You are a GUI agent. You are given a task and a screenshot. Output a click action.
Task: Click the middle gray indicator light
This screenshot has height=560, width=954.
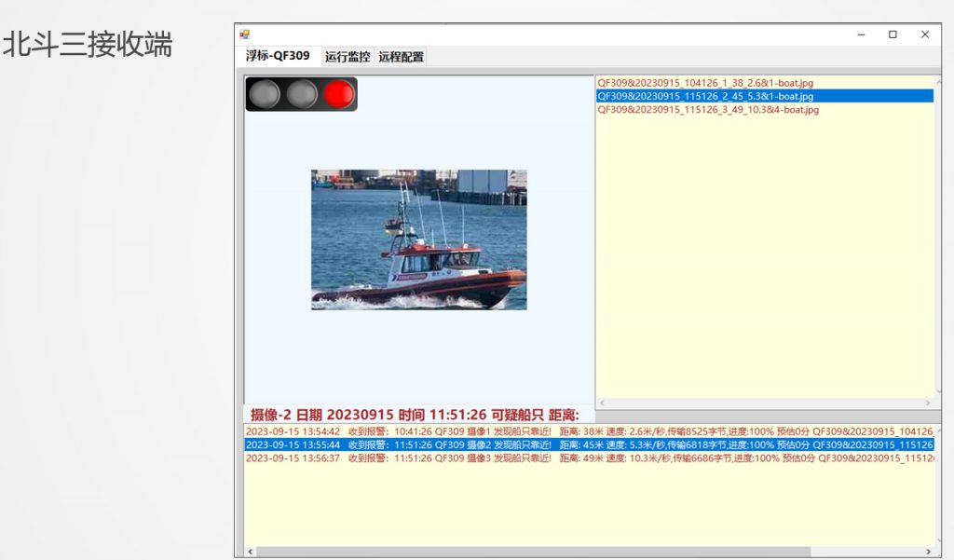[302, 93]
